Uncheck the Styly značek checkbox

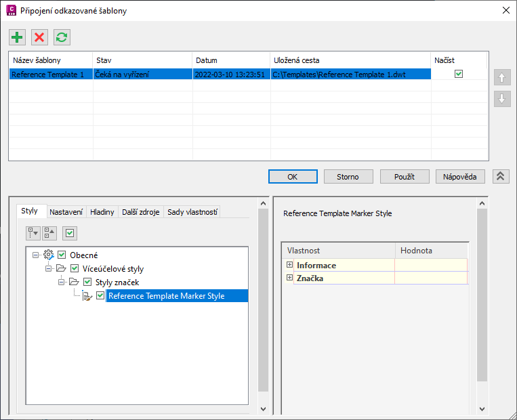point(87,282)
